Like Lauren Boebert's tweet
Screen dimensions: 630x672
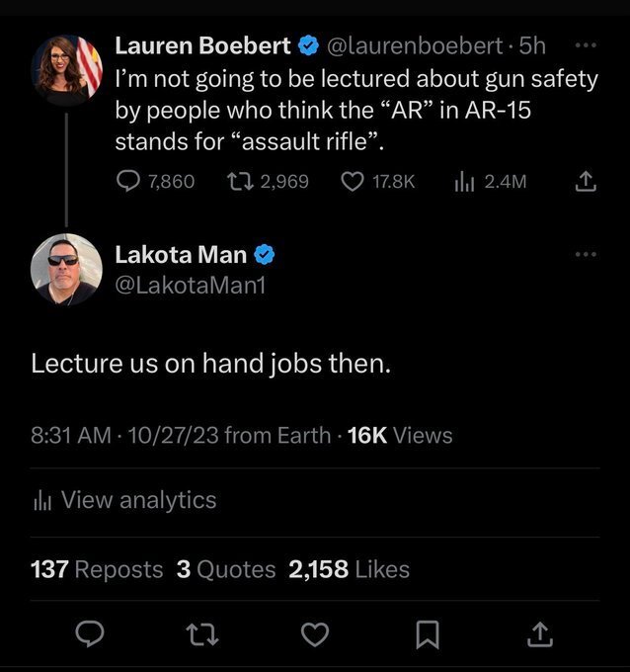[x=353, y=181]
